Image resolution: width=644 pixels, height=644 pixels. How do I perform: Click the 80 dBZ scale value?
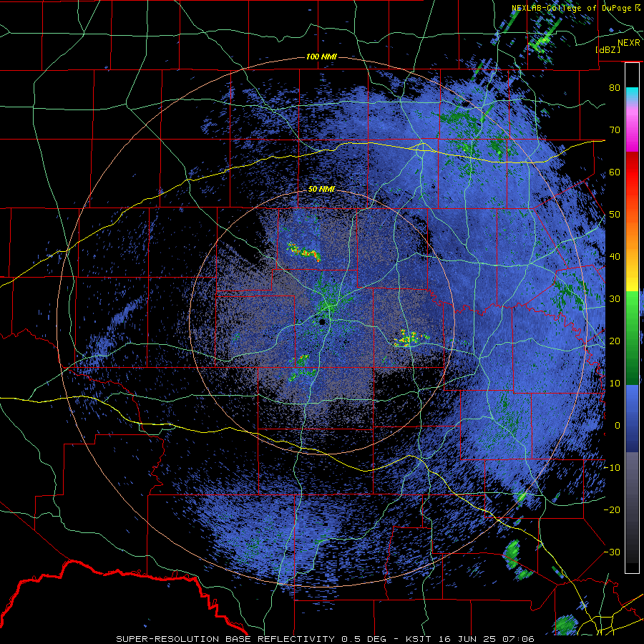coord(615,87)
